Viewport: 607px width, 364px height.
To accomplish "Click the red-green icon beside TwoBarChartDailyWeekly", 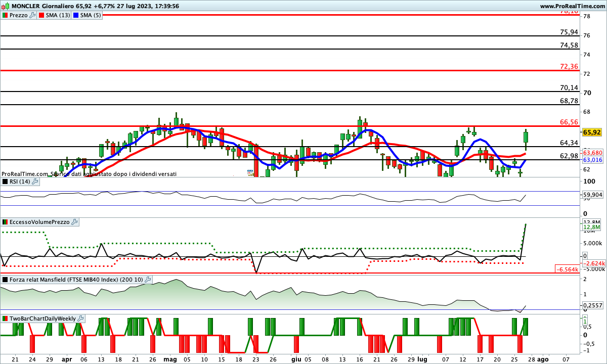I will click(5, 318).
